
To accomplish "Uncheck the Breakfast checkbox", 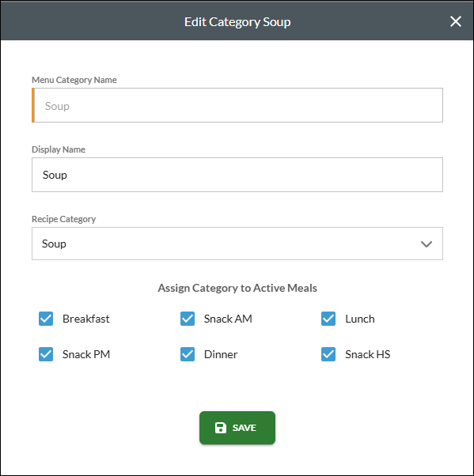I will tap(46, 319).
